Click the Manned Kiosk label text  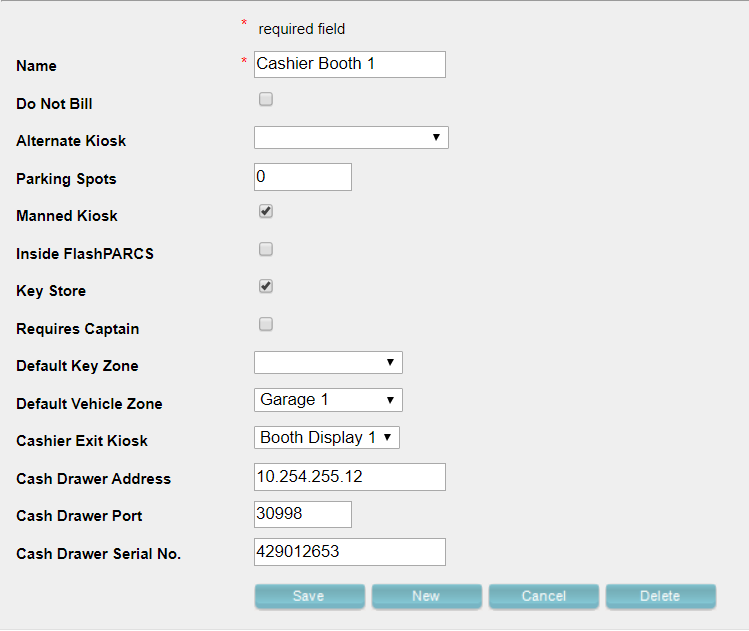tap(67, 216)
